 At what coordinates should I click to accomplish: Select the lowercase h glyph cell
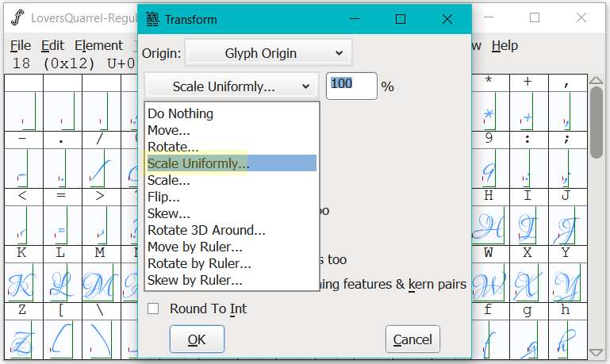coord(568,339)
